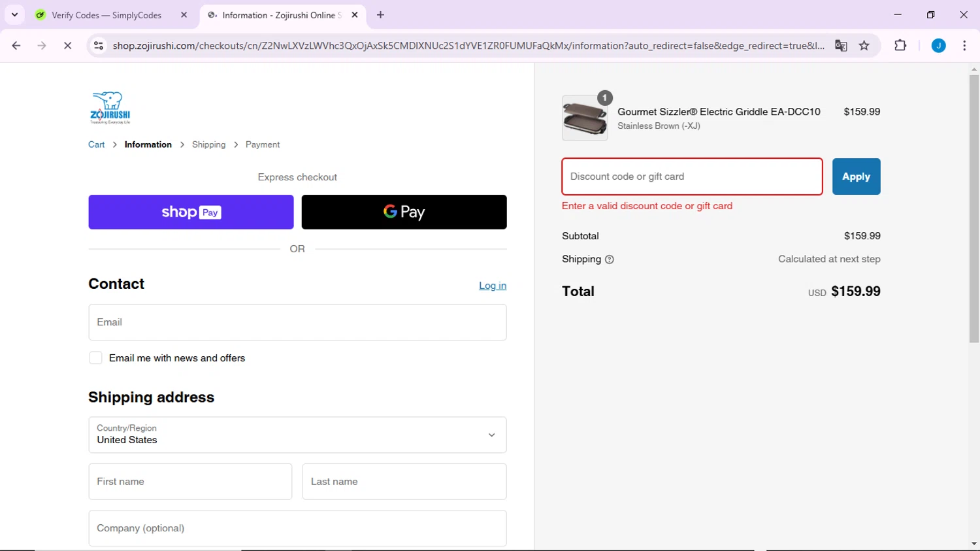
Task: Show shipping info help icon
Action: [610, 259]
